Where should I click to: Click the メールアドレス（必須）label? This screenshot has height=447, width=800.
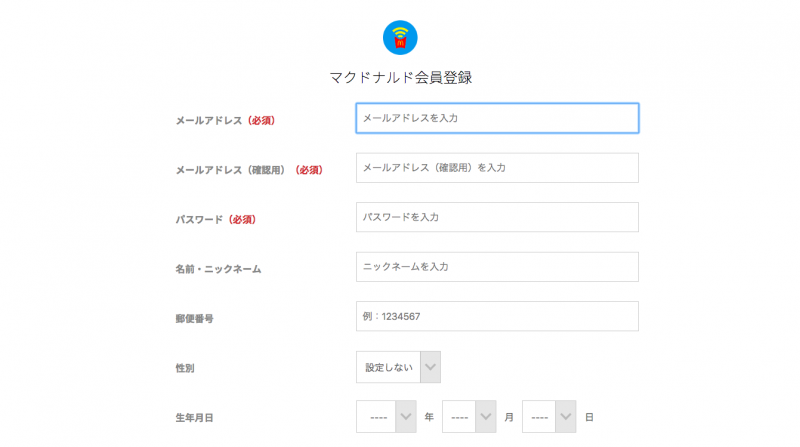[226, 120]
